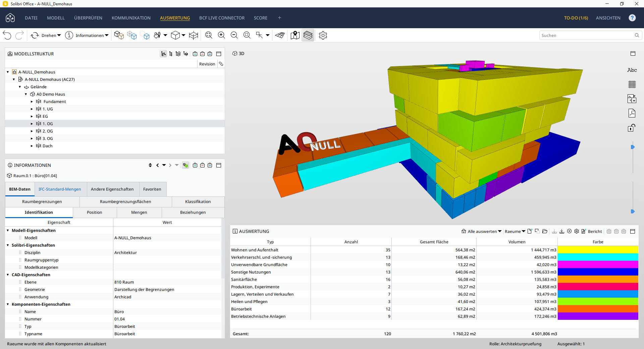Open the KOMMUNIKATION menu tab
The image size is (644, 349).
pyautogui.click(x=131, y=18)
